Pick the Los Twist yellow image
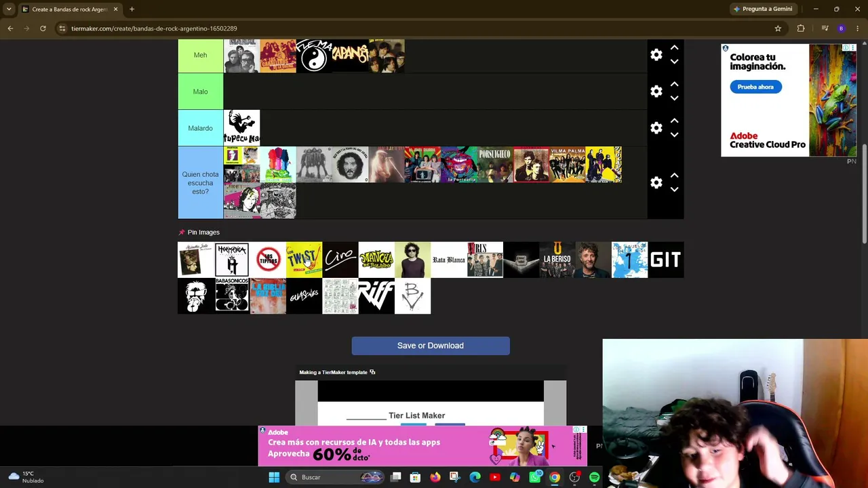868x488 pixels. click(304, 260)
